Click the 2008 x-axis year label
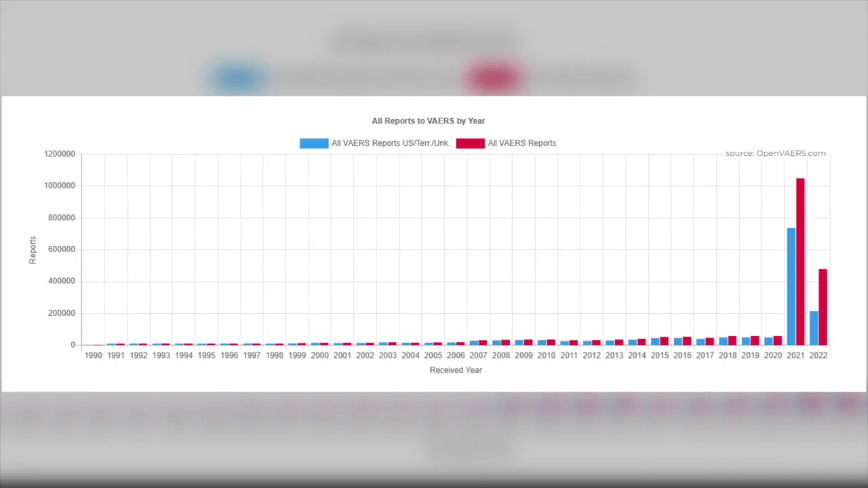Screen dimensions: 868x488 tap(501, 355)
